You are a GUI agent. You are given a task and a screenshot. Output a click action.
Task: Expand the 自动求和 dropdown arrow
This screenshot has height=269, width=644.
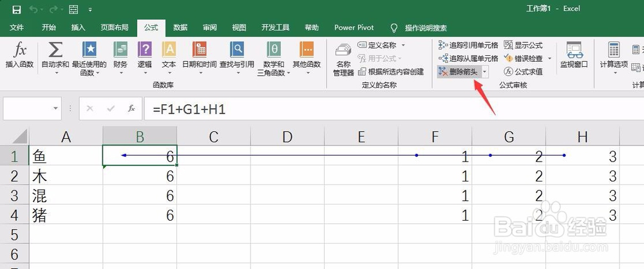coord(55,73)
